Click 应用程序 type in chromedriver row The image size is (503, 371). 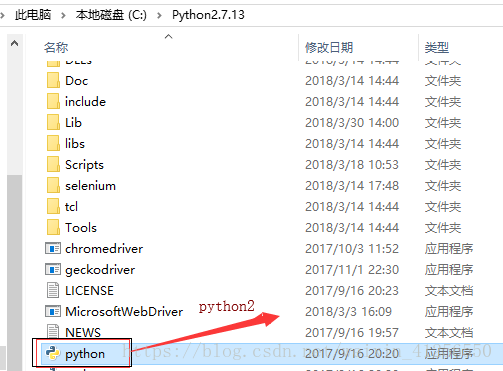pyautogui.click(x=449, y=249)
